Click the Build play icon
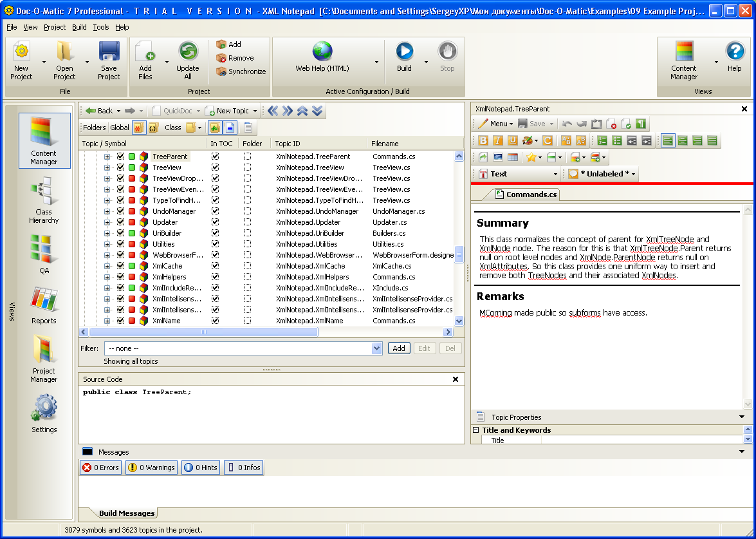 [x=404, y=52]
